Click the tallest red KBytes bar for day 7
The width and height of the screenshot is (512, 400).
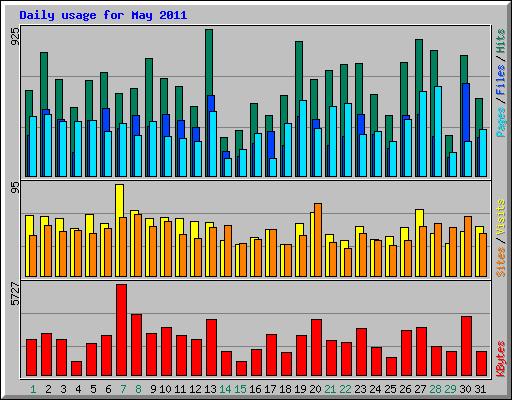pyautogui.click(x=121, y=330)
